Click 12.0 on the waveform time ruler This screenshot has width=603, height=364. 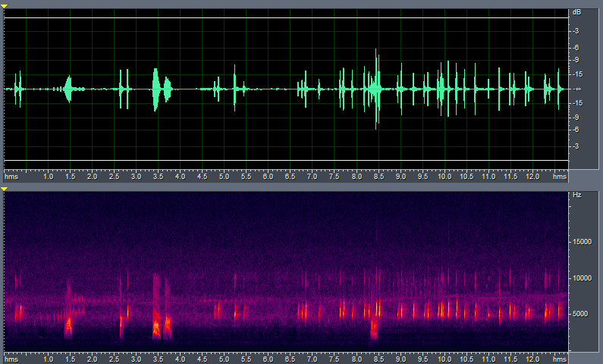pos(532,177)
